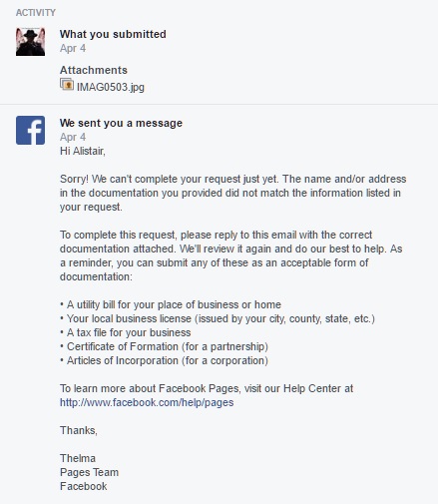Screen dimensions: 438x504
Task: Click the 'What you submitted' heading
Action: pyautogui.click(x=113, y=34)
